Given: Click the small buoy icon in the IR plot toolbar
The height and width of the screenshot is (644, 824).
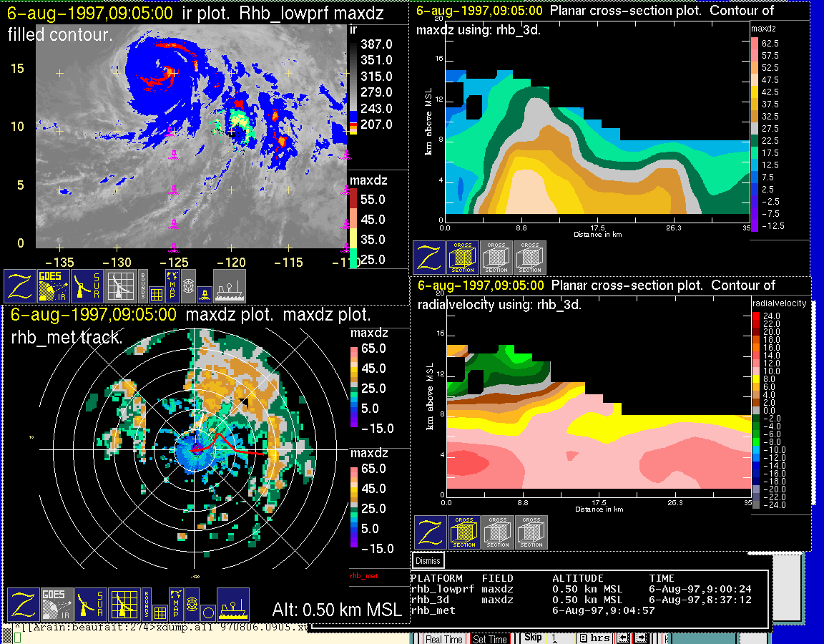Looking at the screenshot, I should [205, 293].
